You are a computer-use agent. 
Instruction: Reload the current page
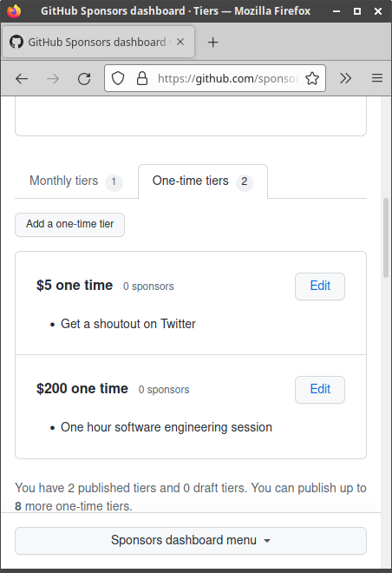(x=84, y=78)
